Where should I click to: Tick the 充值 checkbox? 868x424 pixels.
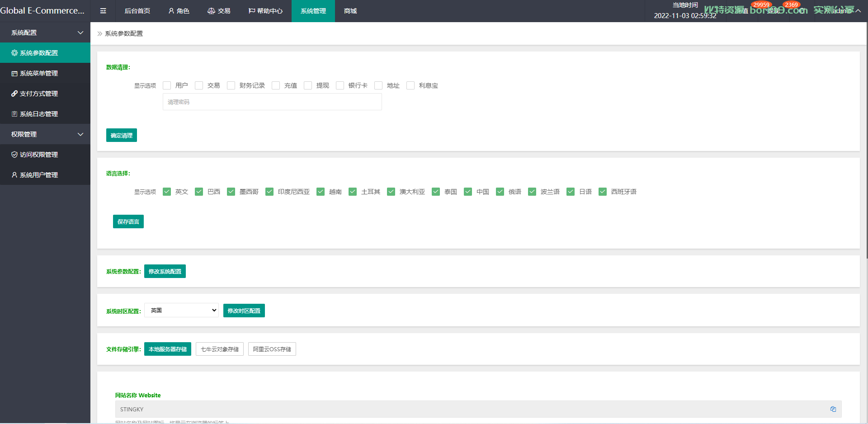pos(276,85)
